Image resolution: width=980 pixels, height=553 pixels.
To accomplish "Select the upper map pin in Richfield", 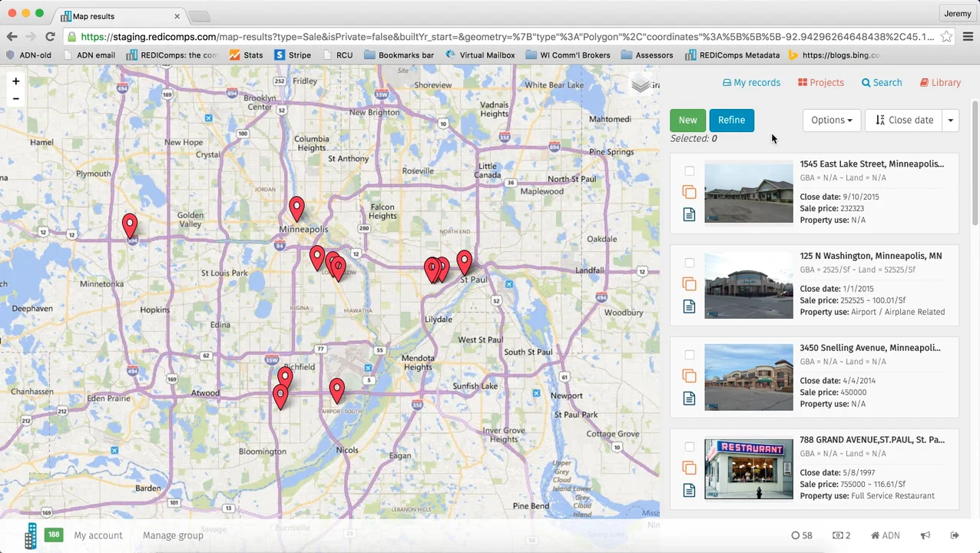I will click(x=285, y=377).
